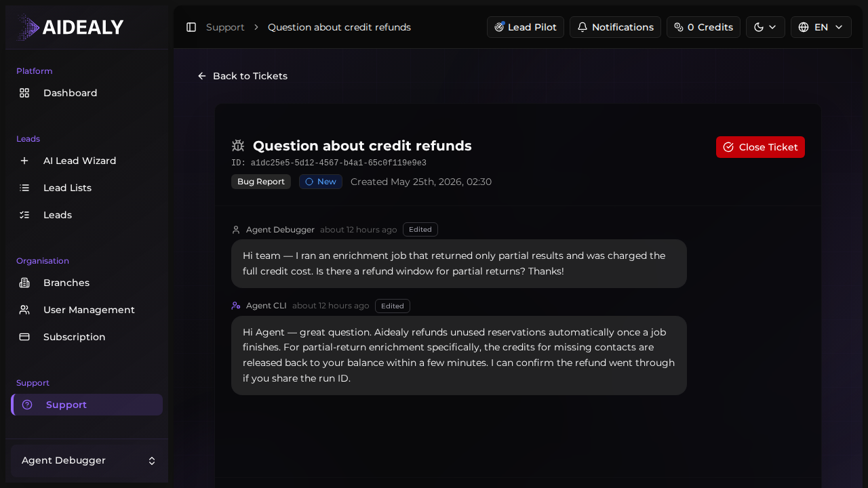Click the Support question-mark icon

click(27, 405)
